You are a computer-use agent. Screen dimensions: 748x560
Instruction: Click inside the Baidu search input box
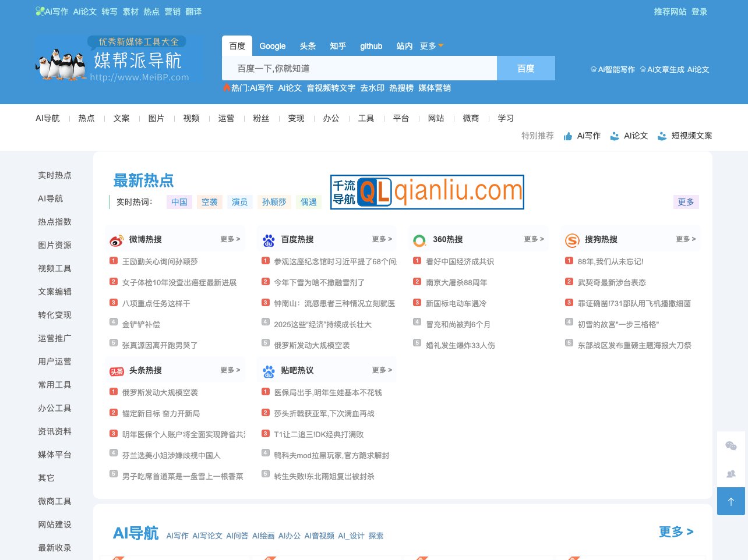358,68
